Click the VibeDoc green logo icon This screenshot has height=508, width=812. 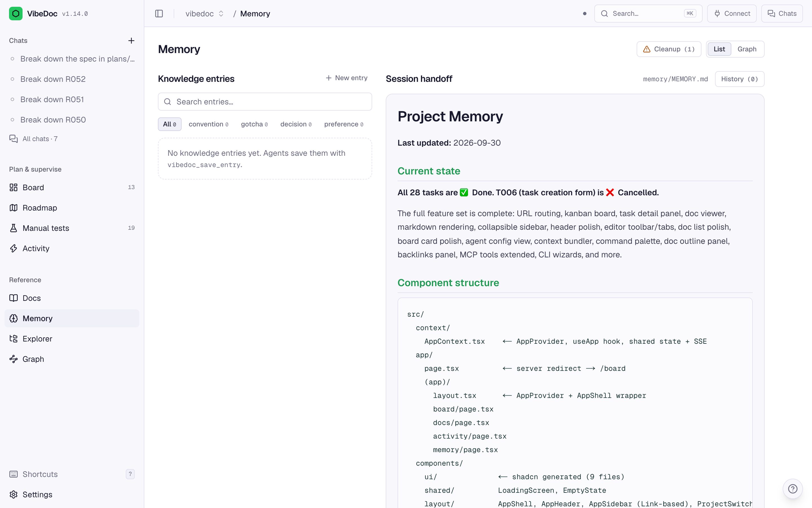coord(16,14)
